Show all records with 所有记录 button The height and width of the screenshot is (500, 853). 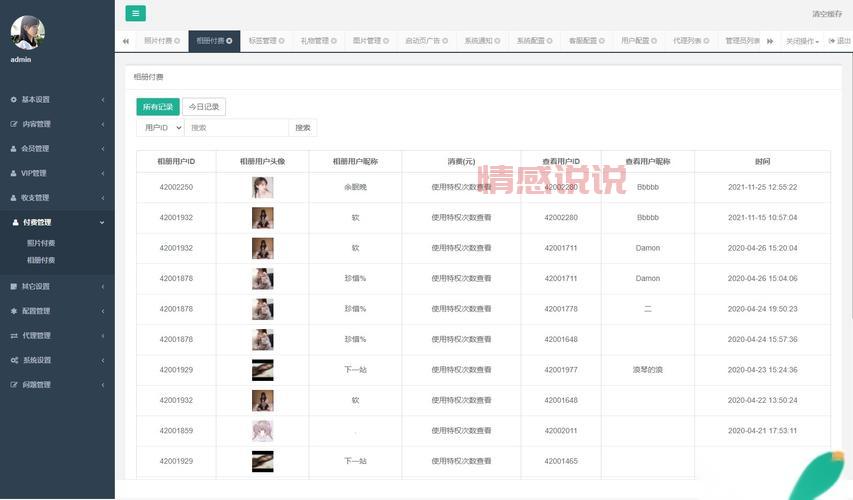click(158, 107)
